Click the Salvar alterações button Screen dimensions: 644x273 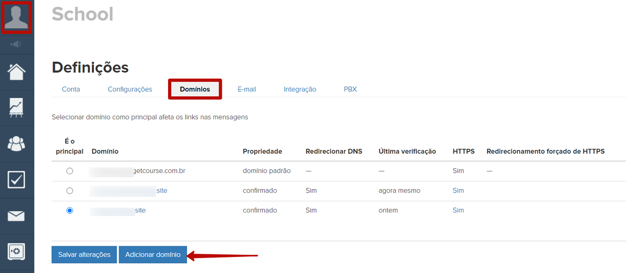pyautogui.click(x=84, y=255)
